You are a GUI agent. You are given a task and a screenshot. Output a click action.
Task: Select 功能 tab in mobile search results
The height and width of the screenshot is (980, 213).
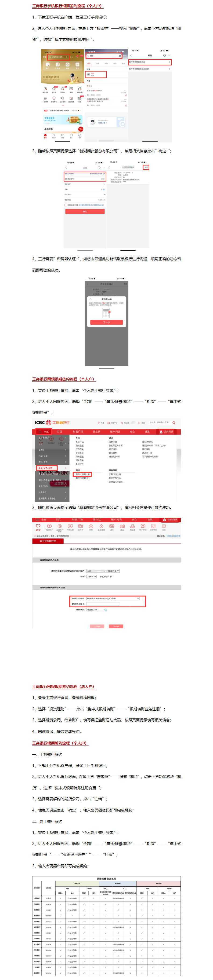(98, 64)
